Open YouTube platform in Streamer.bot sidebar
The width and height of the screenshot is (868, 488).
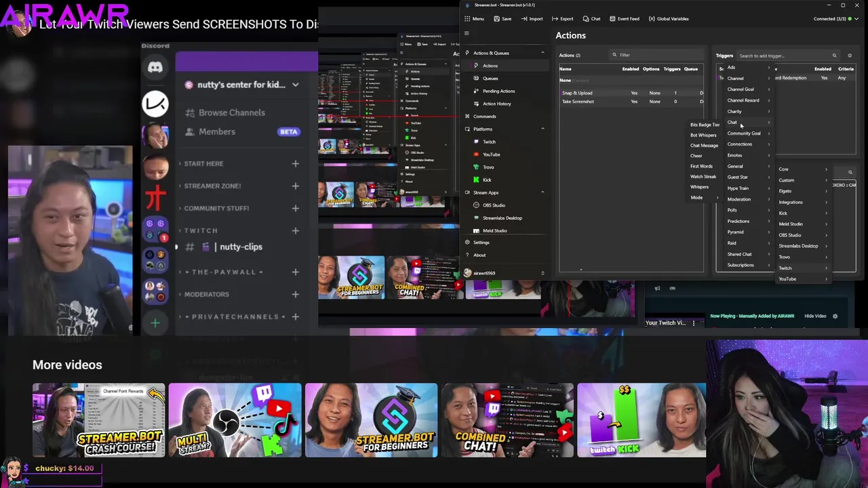491,155
